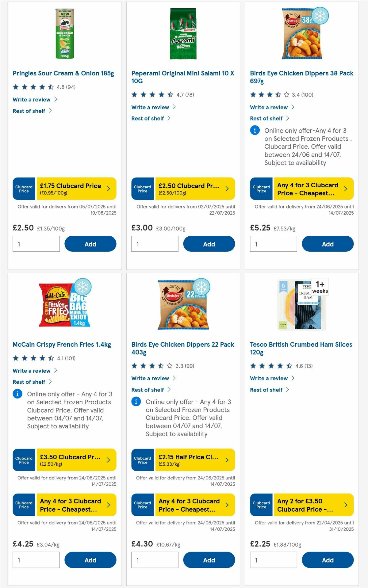This screenshot has height=588, width=368.
Task: Click the info icon on Birds Eye 22 Pack offer
Action: [136, 402]
